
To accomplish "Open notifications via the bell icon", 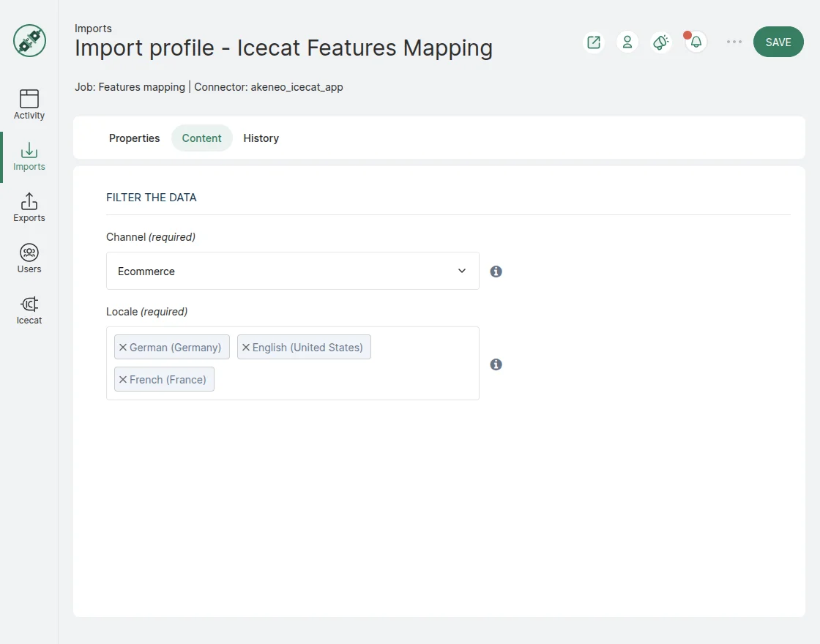I will (694, 42).
